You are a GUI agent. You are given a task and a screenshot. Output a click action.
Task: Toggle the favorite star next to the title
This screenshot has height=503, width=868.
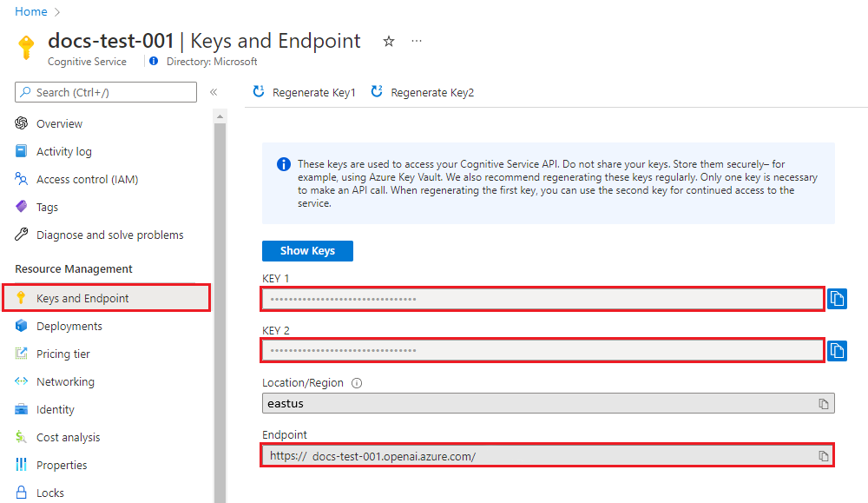(388, 41)
